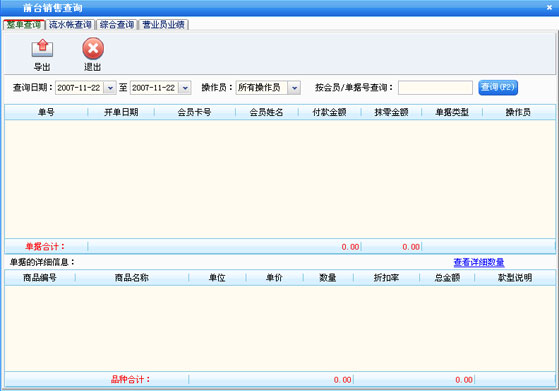Switch to the 综合查询 tab
Screen dimensions: 559x391
pos(117,25)
